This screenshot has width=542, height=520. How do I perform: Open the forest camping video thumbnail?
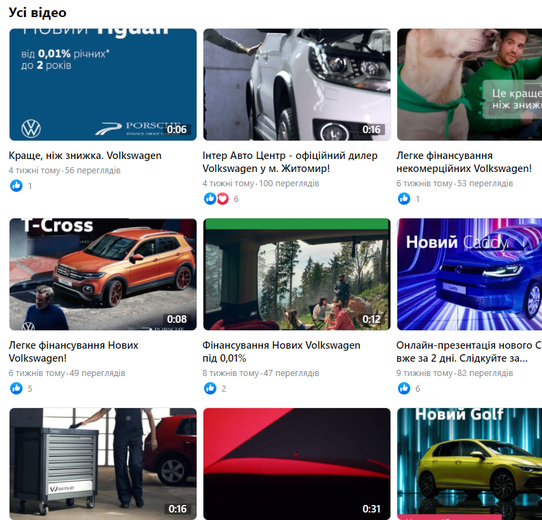click(297, 274)
